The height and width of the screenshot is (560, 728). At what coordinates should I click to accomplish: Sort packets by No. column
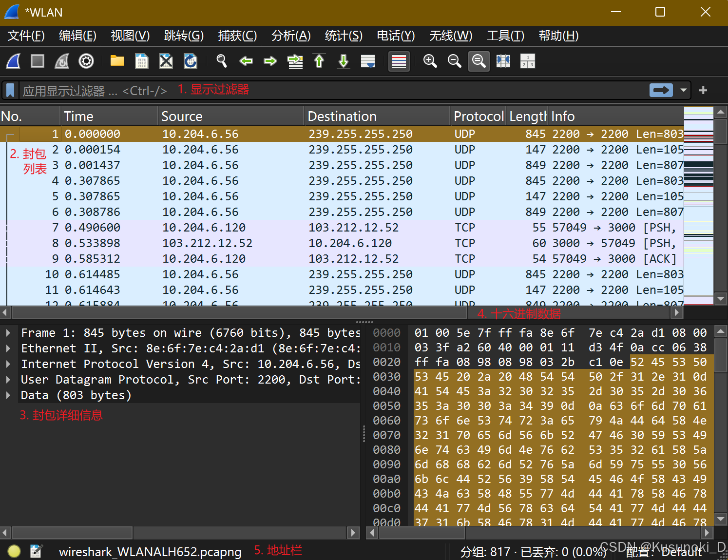click(30, 116)
